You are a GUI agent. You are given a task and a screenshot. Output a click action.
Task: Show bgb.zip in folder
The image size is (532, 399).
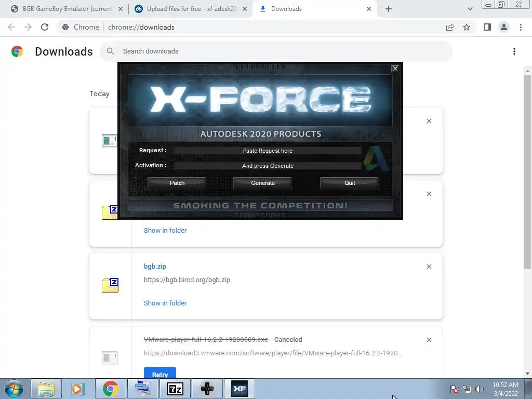pos(165,303)
